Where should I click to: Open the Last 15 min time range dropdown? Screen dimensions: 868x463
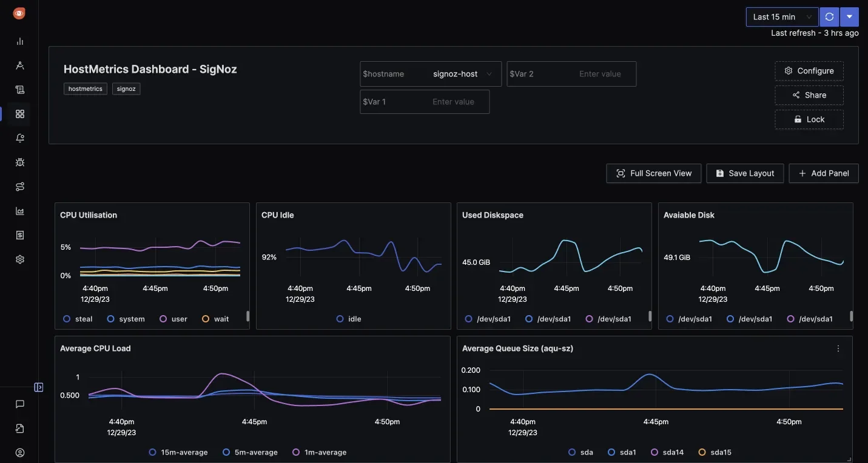tap(782, 17)
